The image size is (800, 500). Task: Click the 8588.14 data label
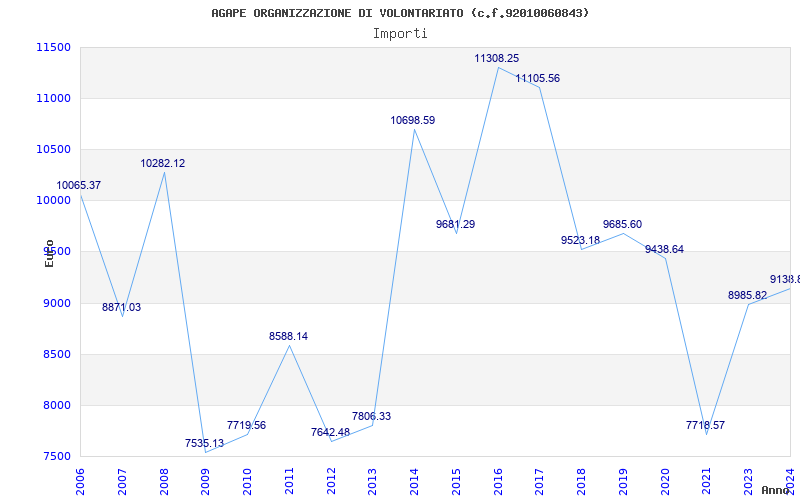click(x=289, y=336)
